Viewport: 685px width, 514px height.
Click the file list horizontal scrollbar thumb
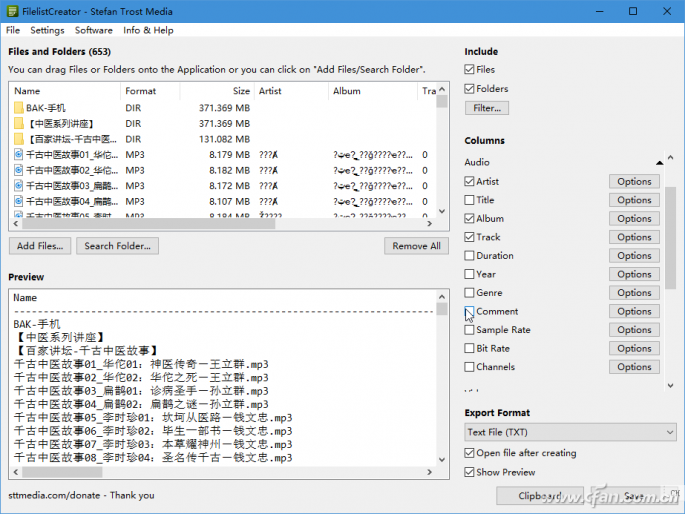149,224
